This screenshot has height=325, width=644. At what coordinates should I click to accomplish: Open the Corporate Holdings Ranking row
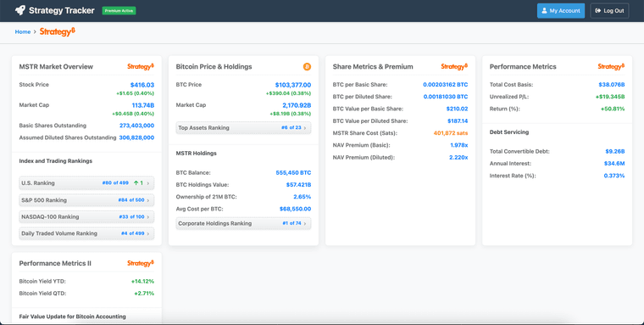(x=243, y=223)
